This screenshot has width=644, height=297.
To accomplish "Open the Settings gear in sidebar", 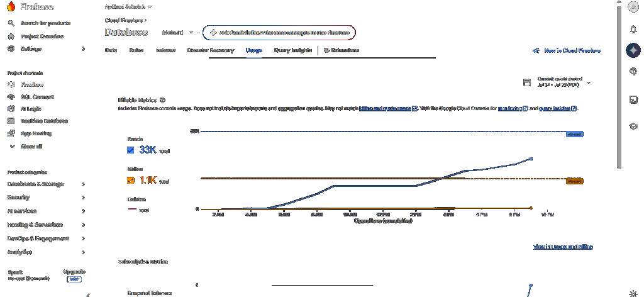I will 11,49.
